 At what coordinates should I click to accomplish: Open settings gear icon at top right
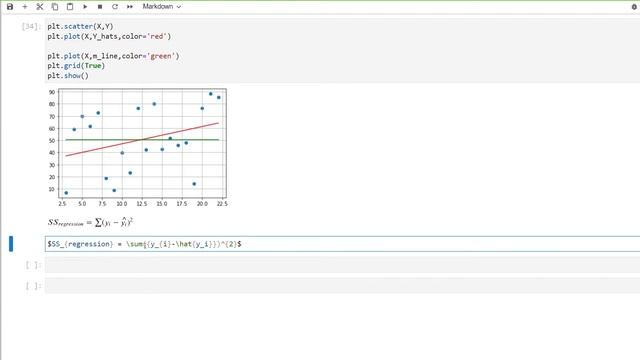[x=634, y=7]
